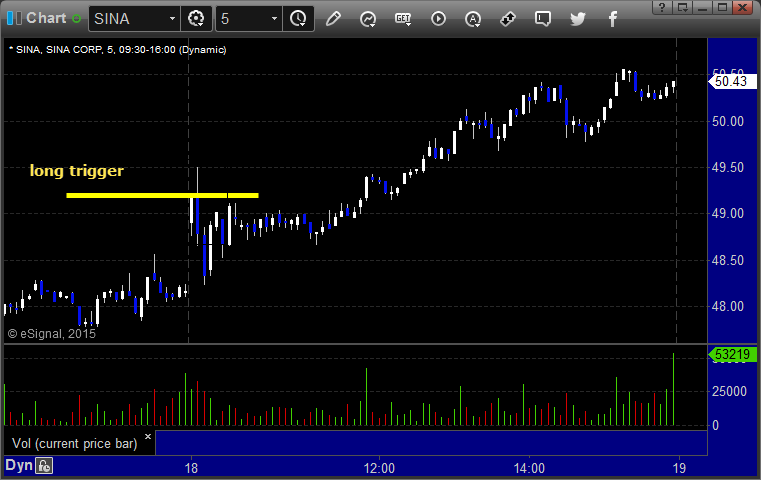Click the Dyn scaling label
This screenshot has height=480, width=761.
19,465
